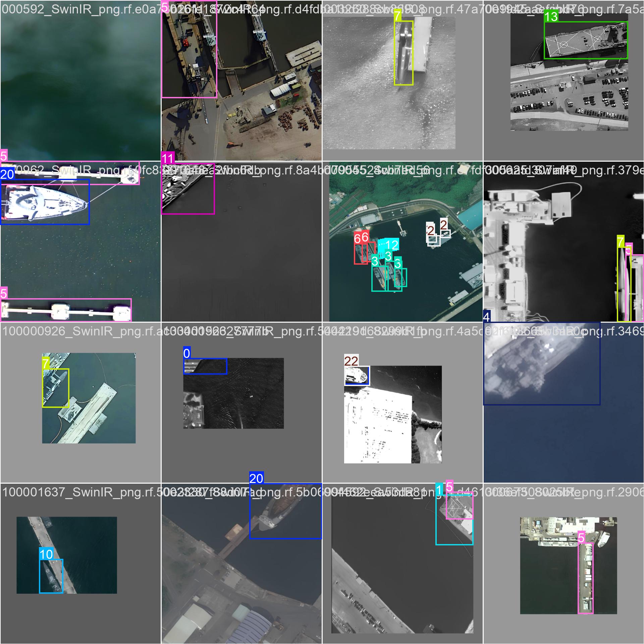The height and width of the screenshot is (644, 644).
Task: Click the cyan class label 12
Action: [x=391, y=245]
